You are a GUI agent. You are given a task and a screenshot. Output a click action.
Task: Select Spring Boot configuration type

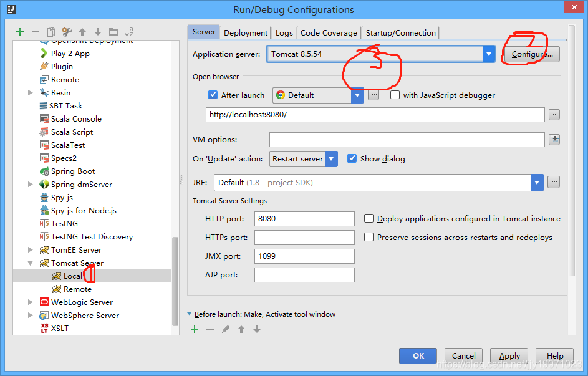tap(73, 171)
